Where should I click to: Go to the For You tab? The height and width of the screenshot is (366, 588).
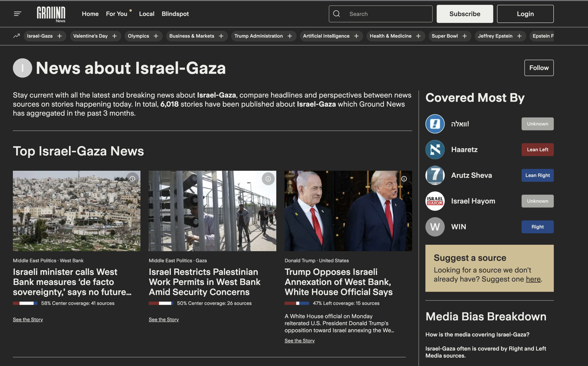point(116,14)
